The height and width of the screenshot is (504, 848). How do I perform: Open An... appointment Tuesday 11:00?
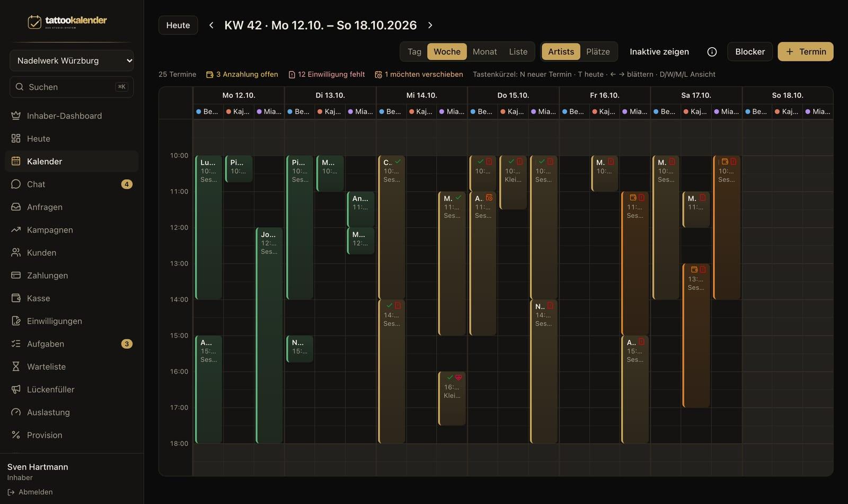360,209
